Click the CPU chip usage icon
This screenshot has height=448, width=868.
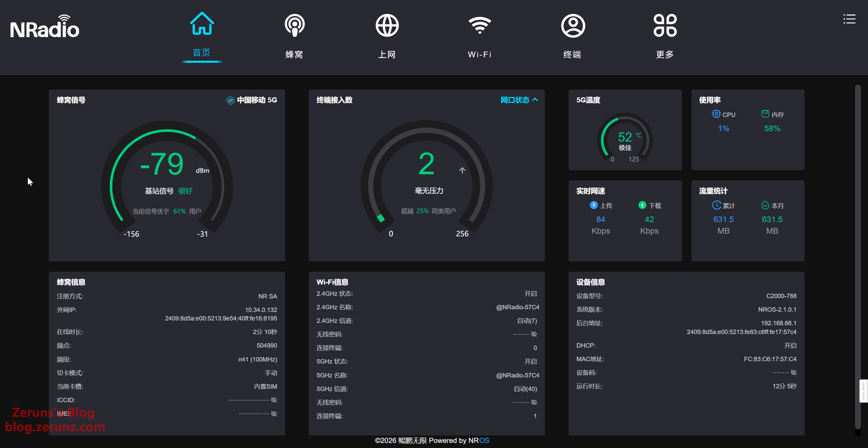[x=716, y=114]
